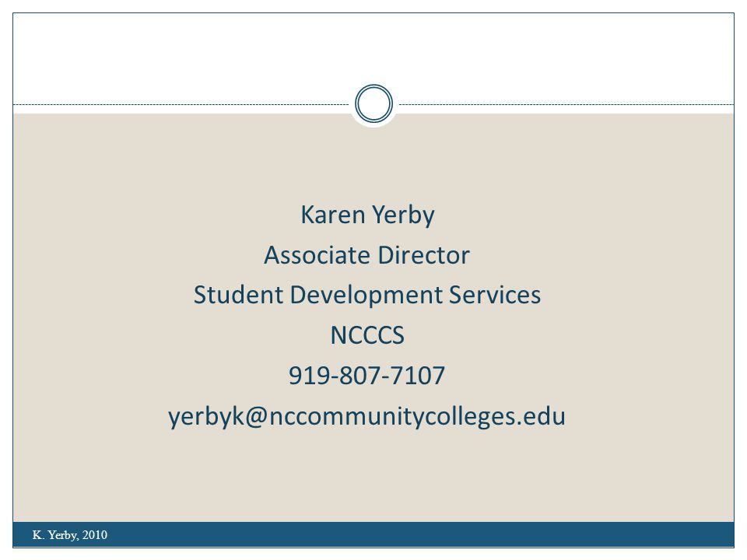
Task: Click the circle ornament at top center
Action: [373, 103]
